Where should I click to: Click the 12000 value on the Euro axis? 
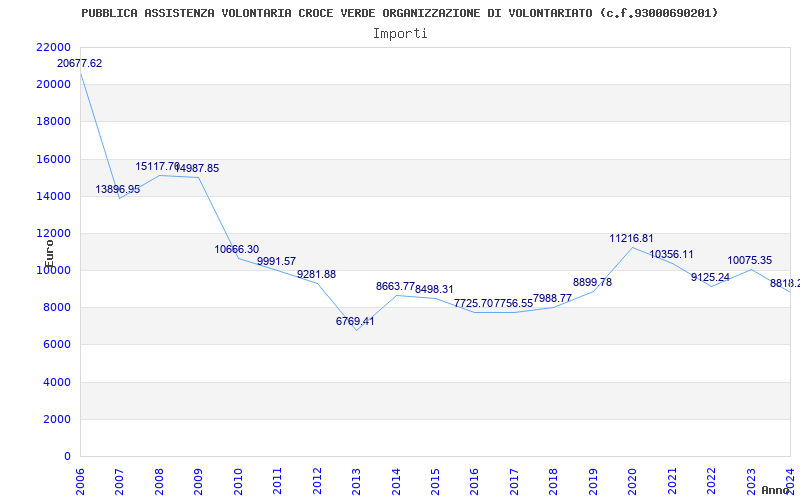tap(54, 233)
